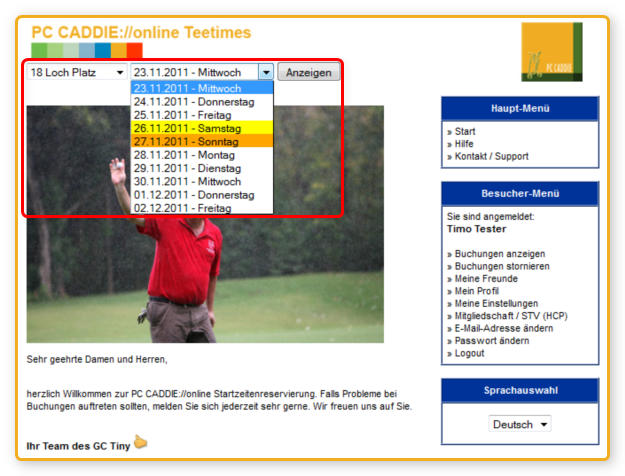Viewport: 625px width, 476px height.
Task: Collapse the date dropdown via its arrow
Action: pos(265,73)
